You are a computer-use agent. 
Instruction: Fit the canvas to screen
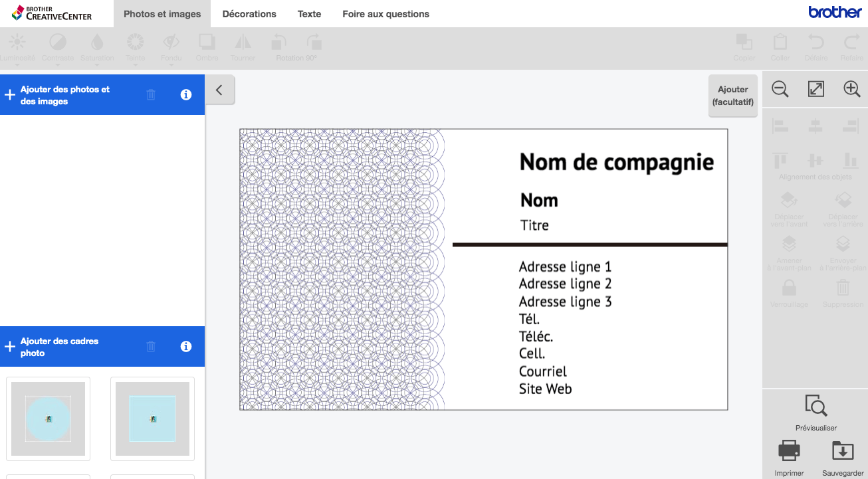coord(816,89)
